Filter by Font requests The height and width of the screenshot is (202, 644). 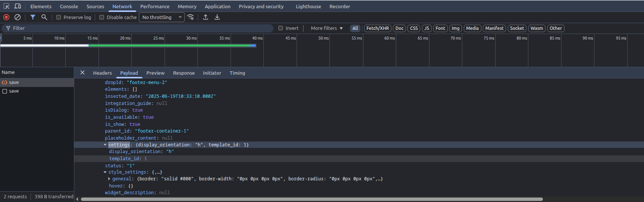point(440,28)
